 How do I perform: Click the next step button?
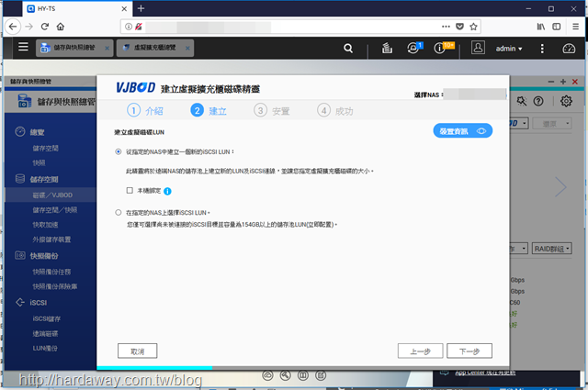click(469, 351)
